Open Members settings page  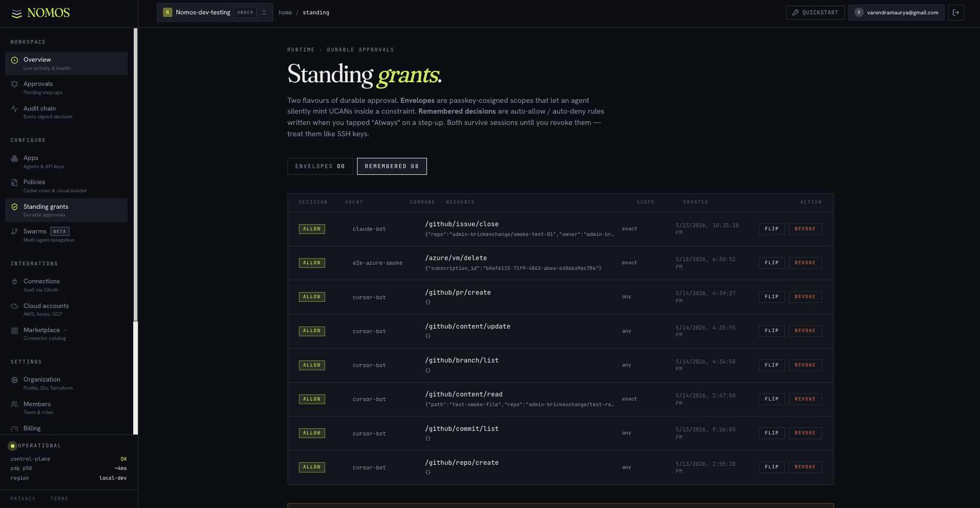click(66, 408)
